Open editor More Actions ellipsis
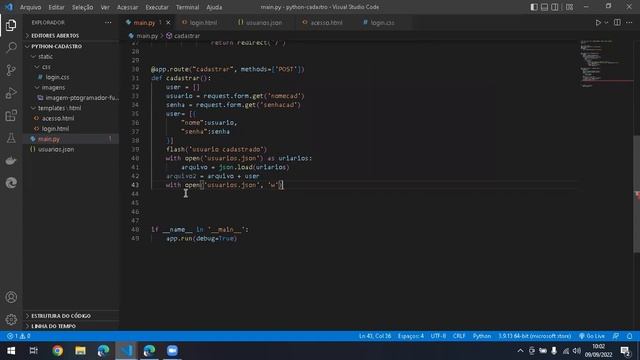This screenshot has height=360, width=640. click(x=629, y=22)
